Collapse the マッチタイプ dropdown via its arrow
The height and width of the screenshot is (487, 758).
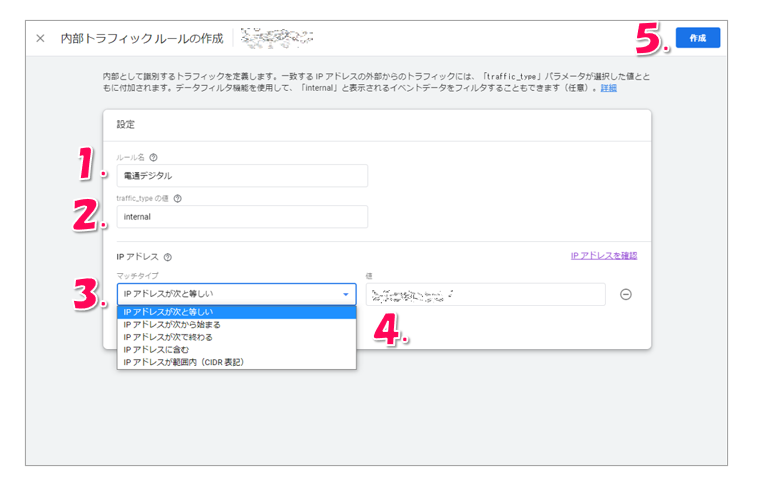click(346, 295)
